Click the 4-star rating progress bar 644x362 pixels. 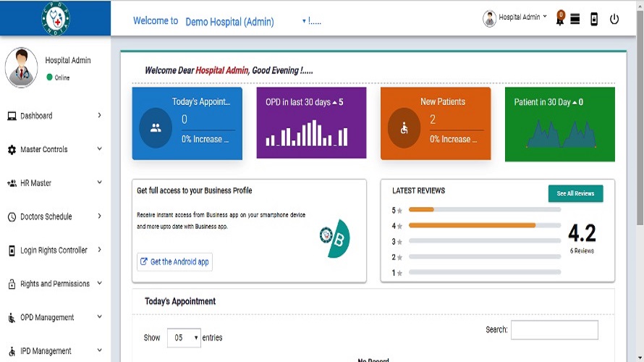[x=484, y=225]
